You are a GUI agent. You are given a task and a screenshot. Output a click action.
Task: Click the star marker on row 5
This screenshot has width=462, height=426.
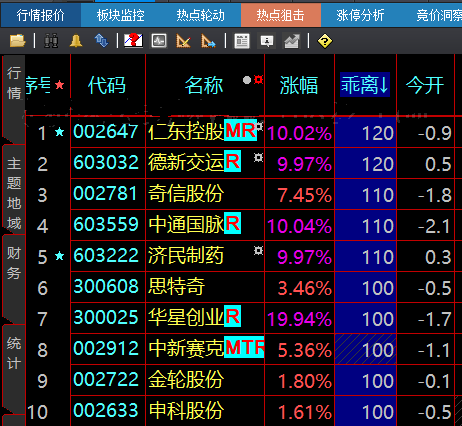pos(60,256)
